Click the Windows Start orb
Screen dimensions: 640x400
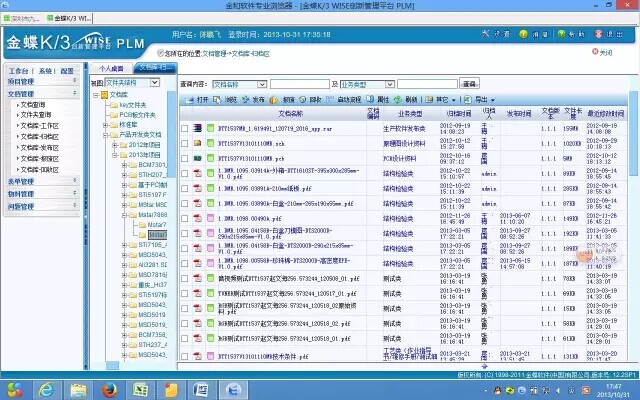pyautogui.click(x=15, y=390)
